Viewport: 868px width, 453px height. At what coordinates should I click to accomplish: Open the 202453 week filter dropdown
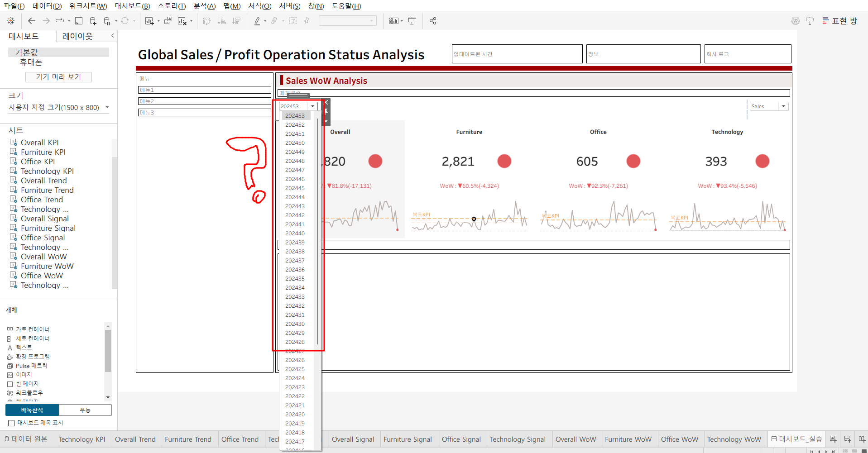298,106
